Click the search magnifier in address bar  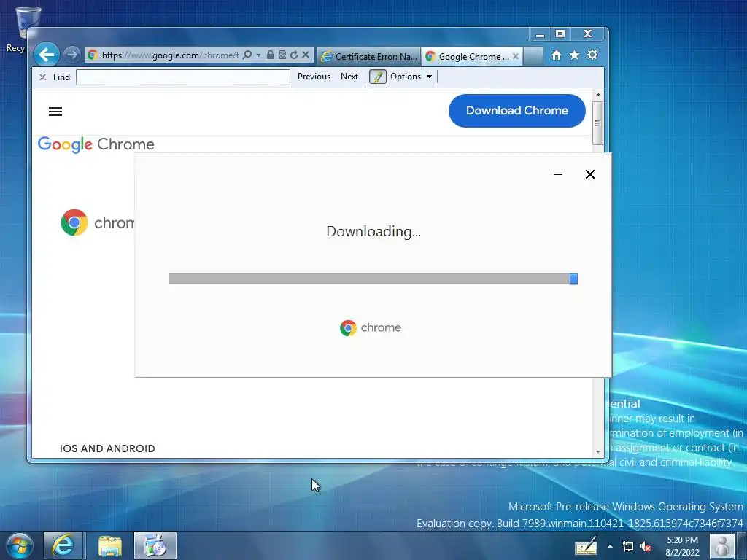coord(247,55)
